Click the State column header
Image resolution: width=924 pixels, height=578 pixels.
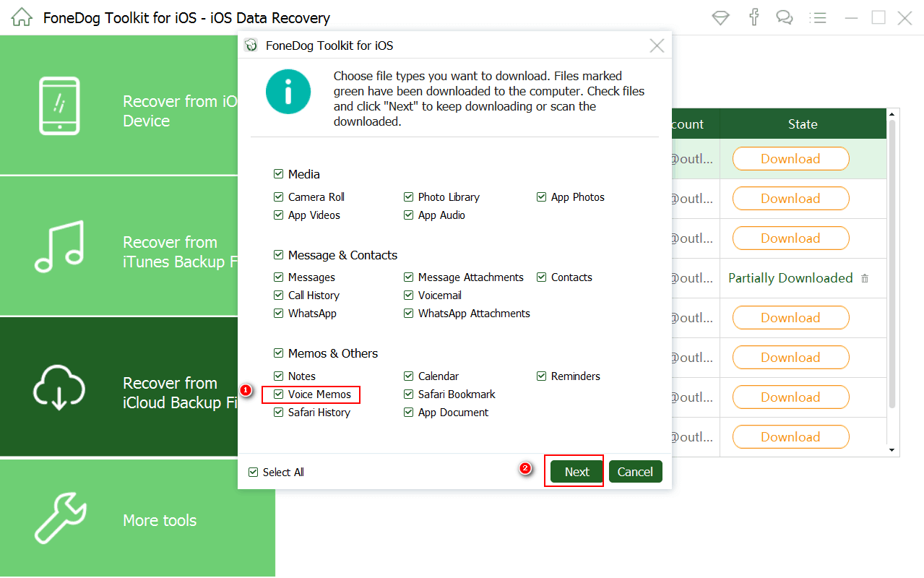pos(803,124)
